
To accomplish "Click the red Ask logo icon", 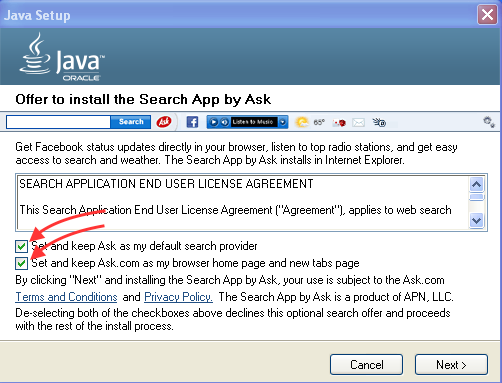I will [x=164, y=122].
